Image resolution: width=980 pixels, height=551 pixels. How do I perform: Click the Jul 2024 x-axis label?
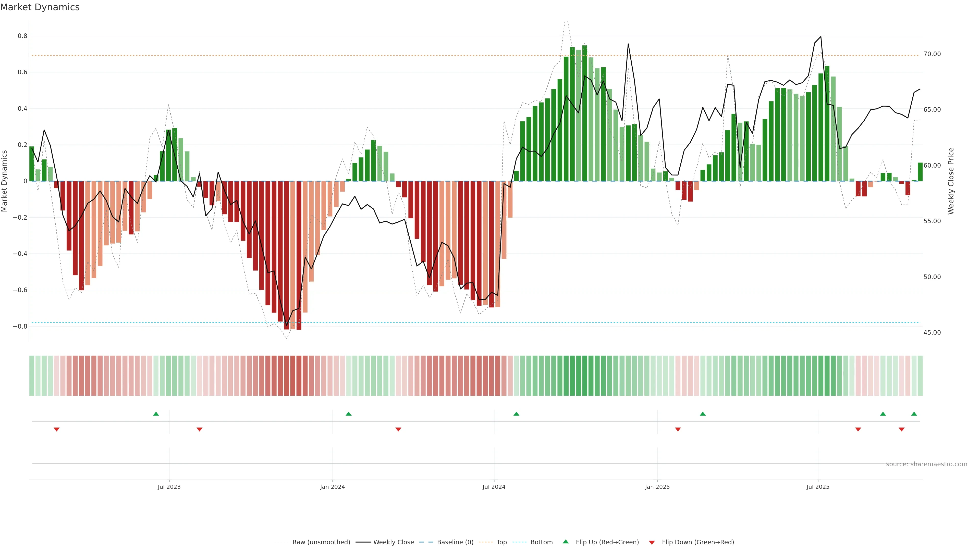click(494, 487)
